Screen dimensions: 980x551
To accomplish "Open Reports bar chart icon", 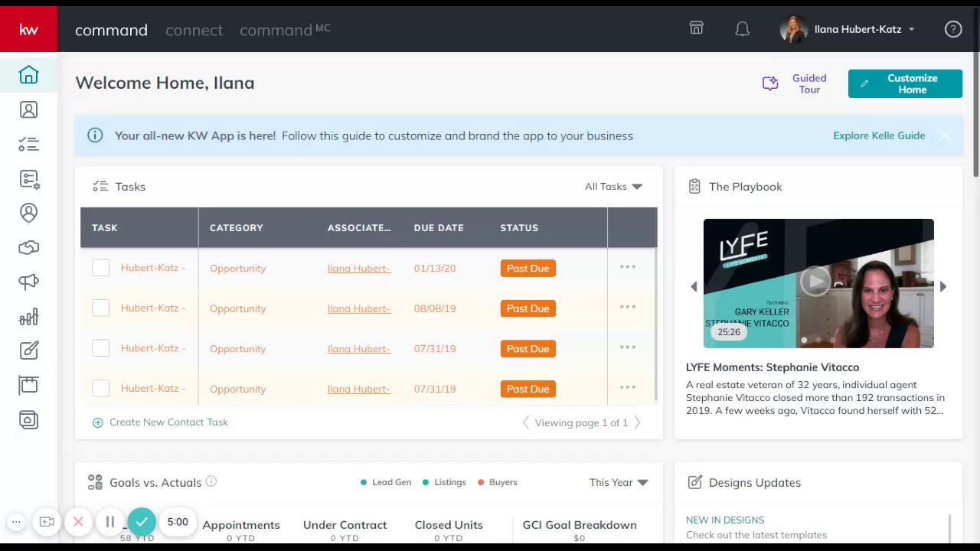I will [x=28, y=317].
